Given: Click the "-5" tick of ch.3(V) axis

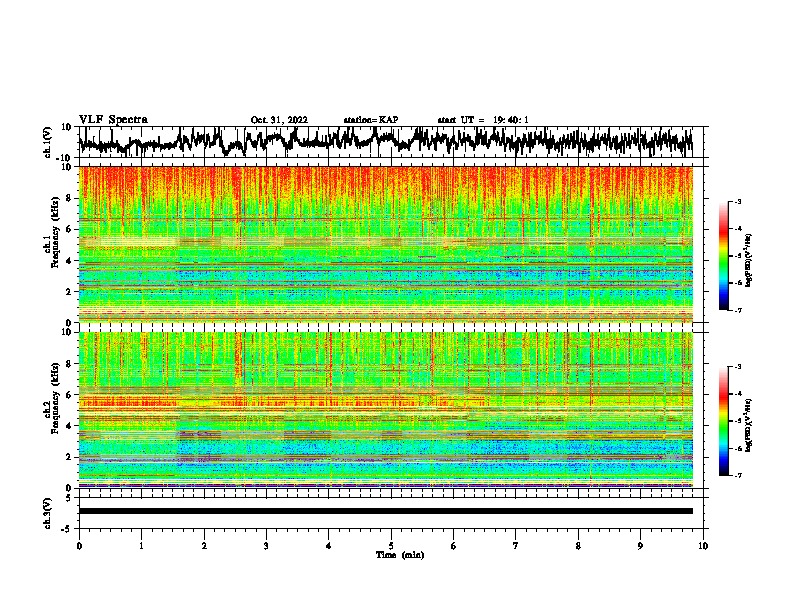Looking at the screenshot, I should (x=68, y=528).
